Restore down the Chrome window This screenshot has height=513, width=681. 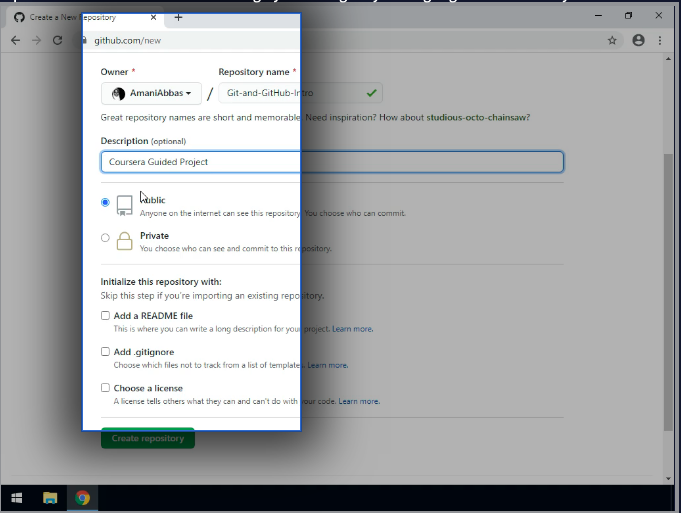click(628, 16)
